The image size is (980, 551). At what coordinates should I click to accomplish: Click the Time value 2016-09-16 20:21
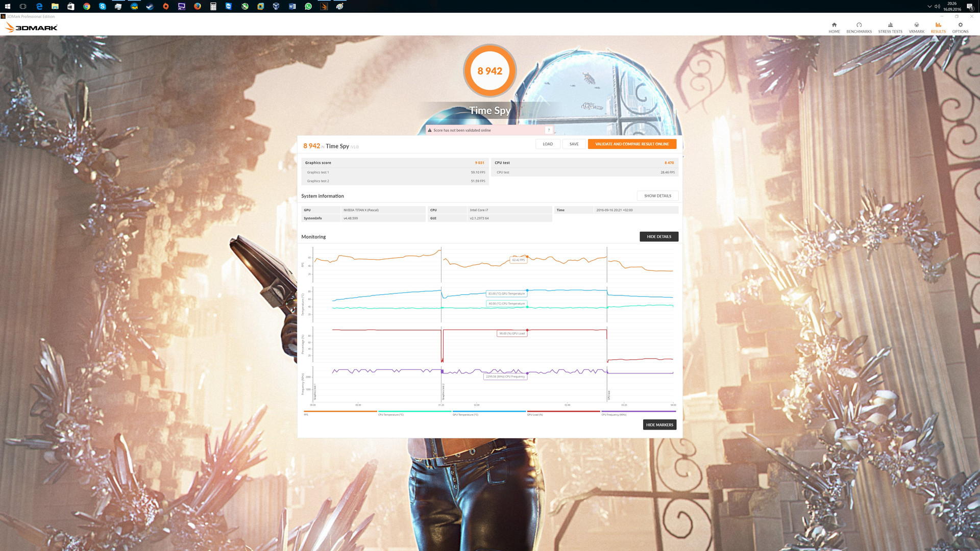(x=614, y=210)
